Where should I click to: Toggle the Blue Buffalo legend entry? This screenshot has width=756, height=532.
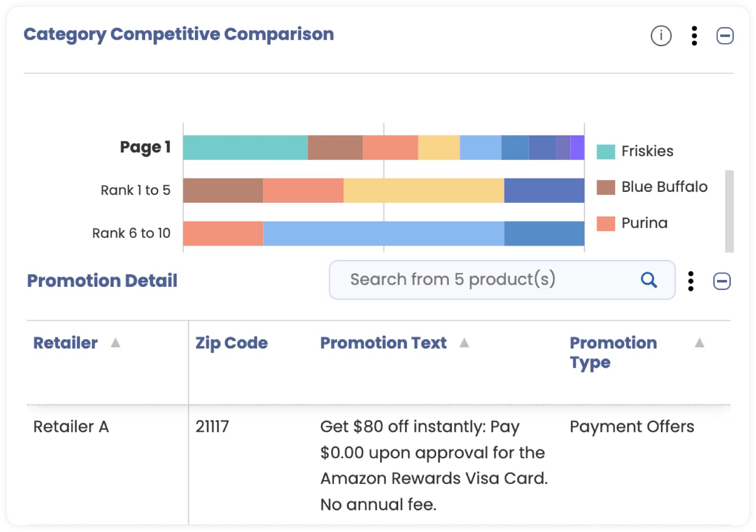click(652, 187)
